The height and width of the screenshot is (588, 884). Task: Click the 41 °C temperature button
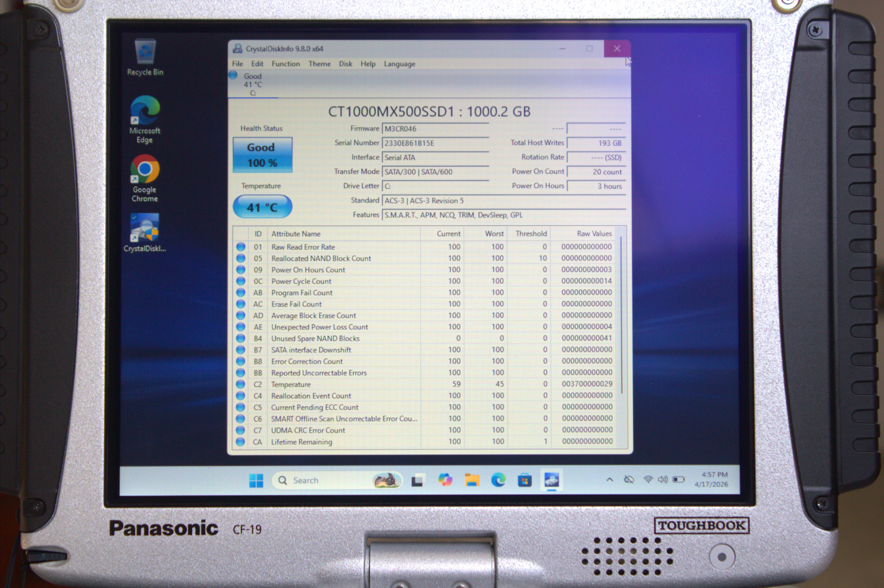tap(262, 207)
